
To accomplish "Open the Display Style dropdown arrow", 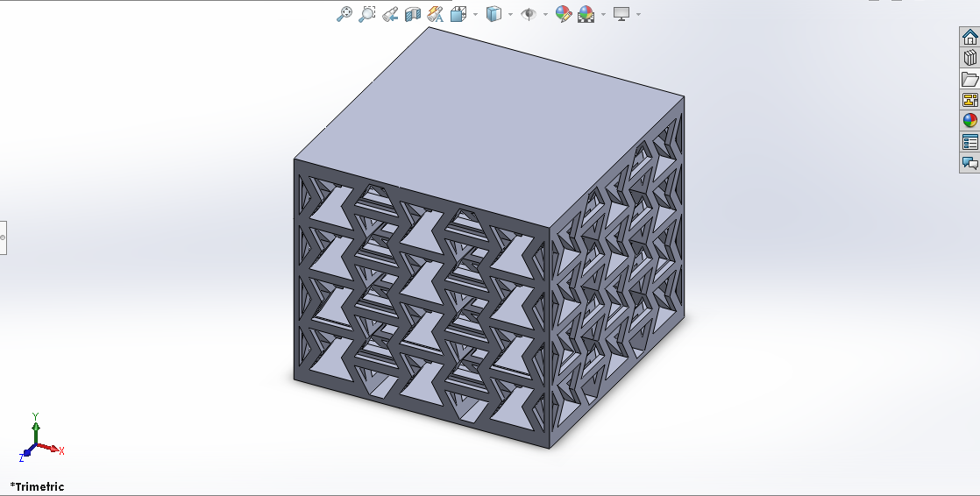I will pyautogui.click(x=511, y=14).
